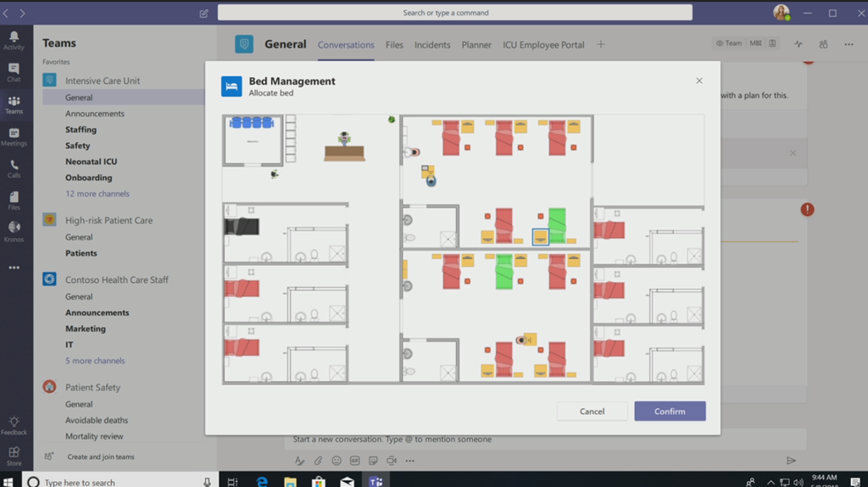
Task: Click the search or command box
Action: click(455, 13)
